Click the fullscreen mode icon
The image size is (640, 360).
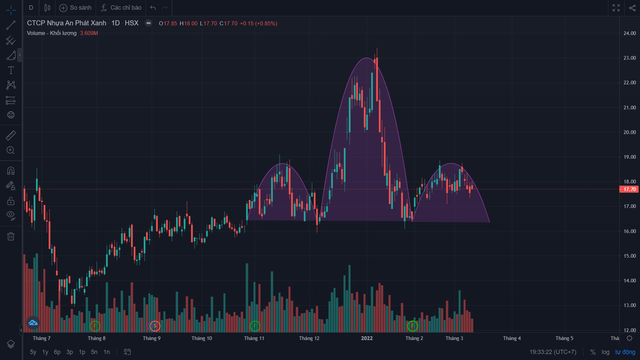coord(616,8)
